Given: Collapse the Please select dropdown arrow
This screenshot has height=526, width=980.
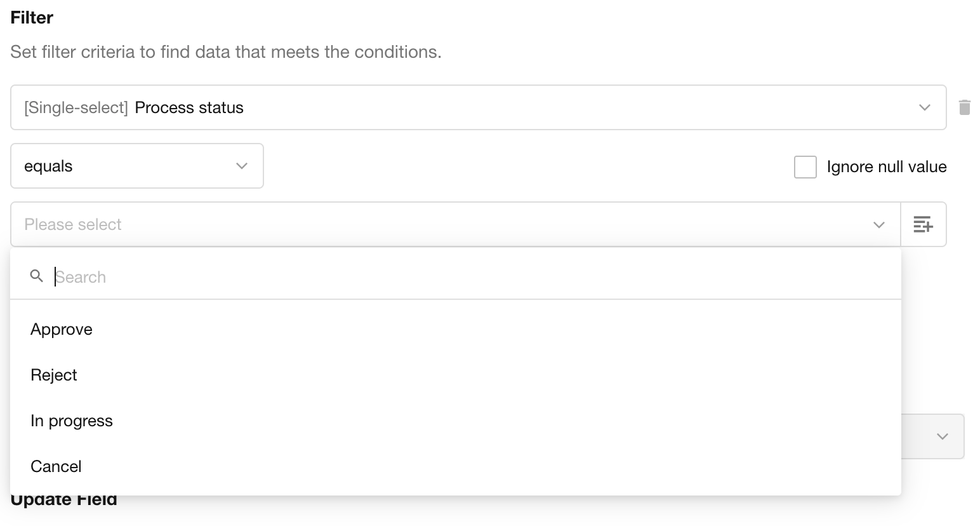Looking at the screenshot, I should pyautogui.click(x=878, y=224).
